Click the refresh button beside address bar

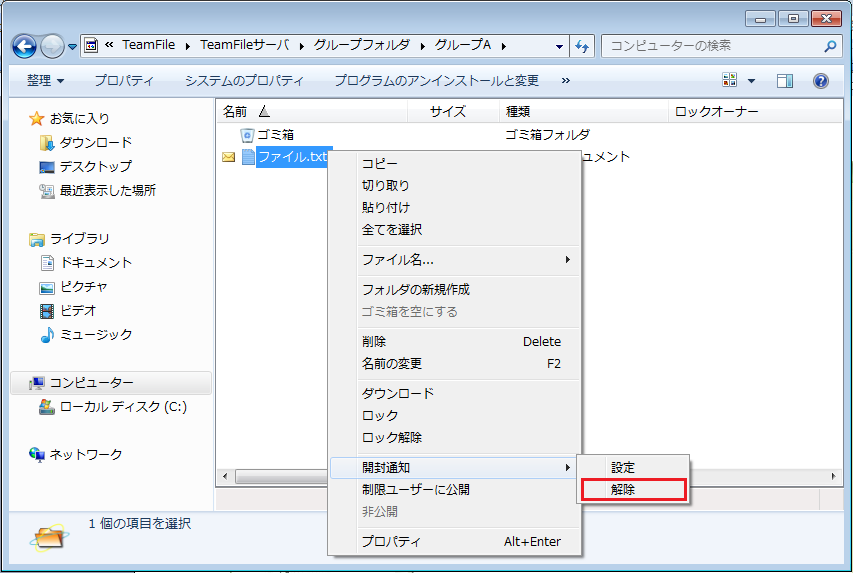click(x=583, y=46)
